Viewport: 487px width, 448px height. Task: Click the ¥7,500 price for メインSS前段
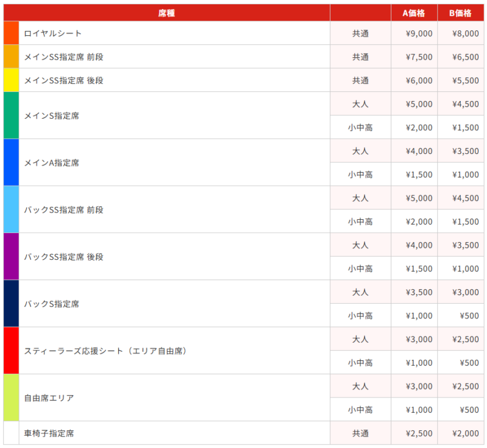click(419, 57)
